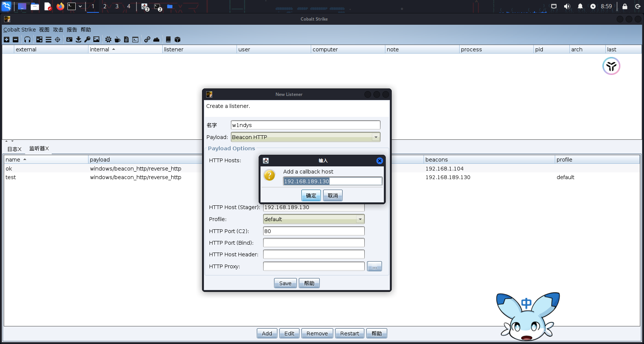Open the downloads arrow toolbar icon
Screen dimensions: 644x344
pyautogui.click(x=78, y=39)
